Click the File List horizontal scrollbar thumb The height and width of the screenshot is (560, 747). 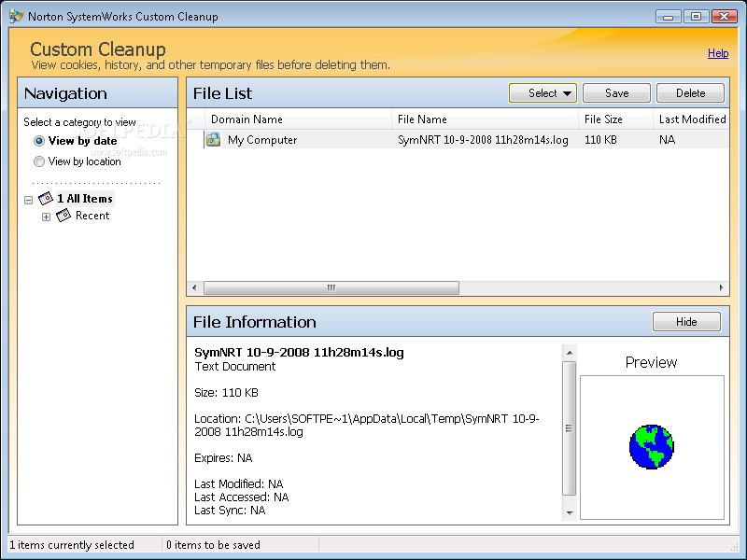(x=331, y=287)
